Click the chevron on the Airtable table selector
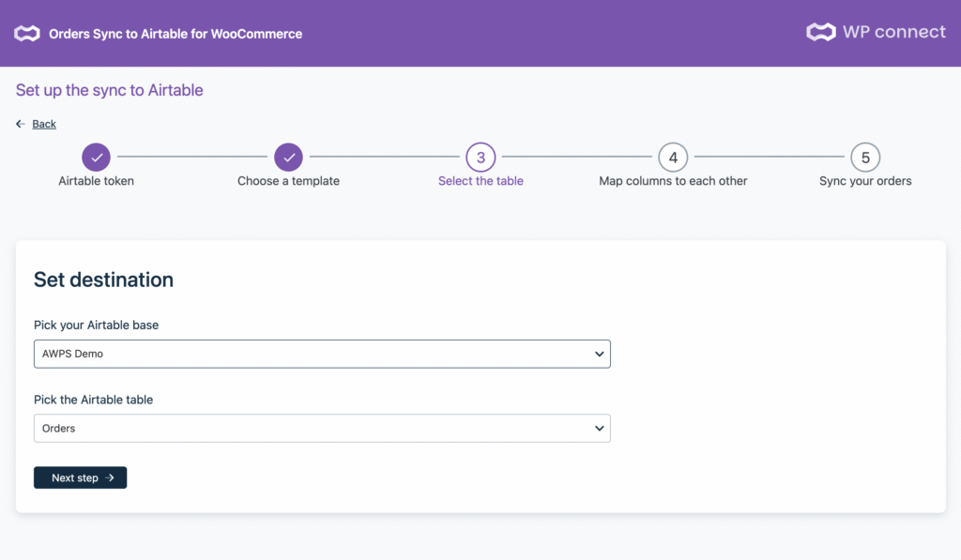The image size is (961, 560). 600,429
